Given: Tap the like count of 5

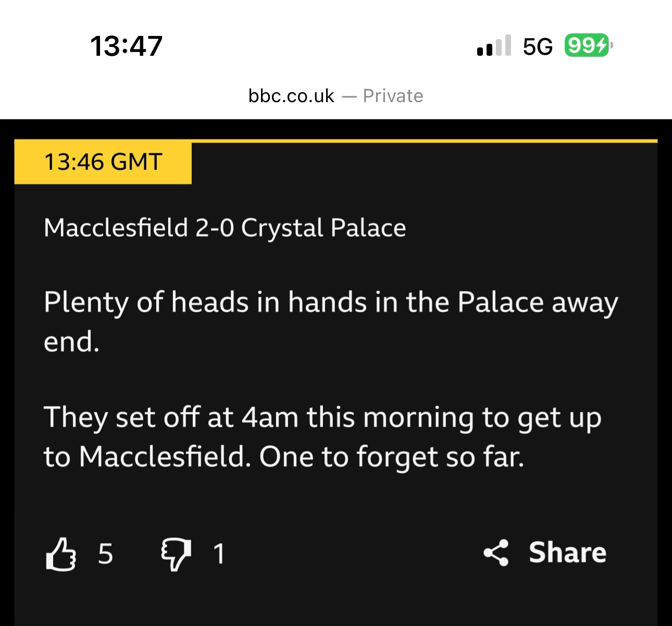Looking at the screenshot, I should 105,554.
